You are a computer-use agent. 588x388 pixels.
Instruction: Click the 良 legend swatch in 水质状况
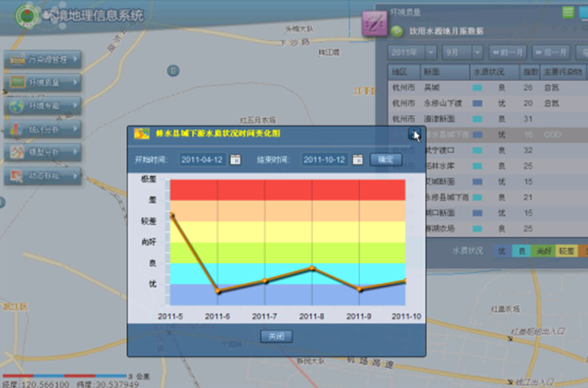(521, 251)
